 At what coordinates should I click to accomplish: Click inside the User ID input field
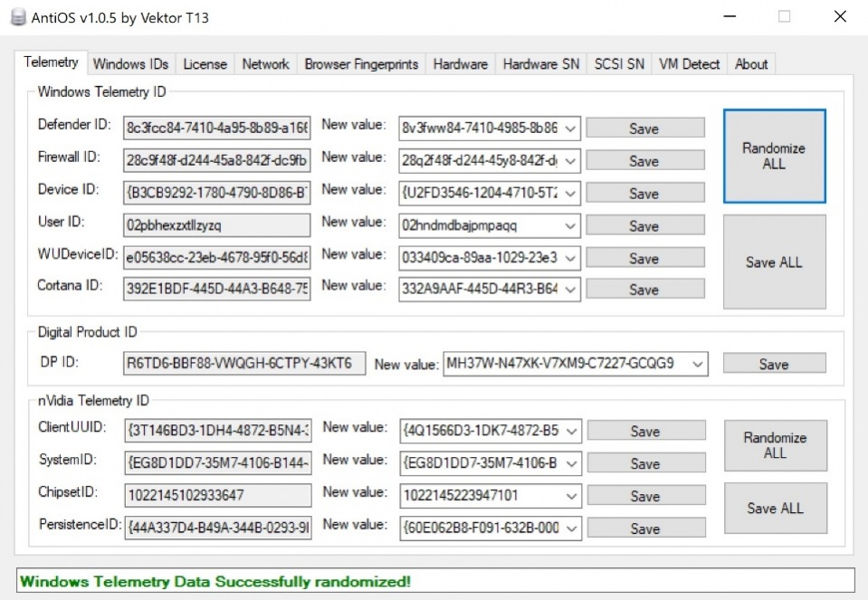coord(215,224)
